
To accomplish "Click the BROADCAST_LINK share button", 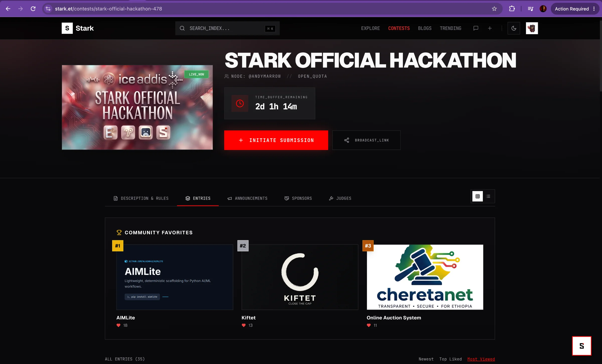I will pyautogui.click(x=366, y=140).
